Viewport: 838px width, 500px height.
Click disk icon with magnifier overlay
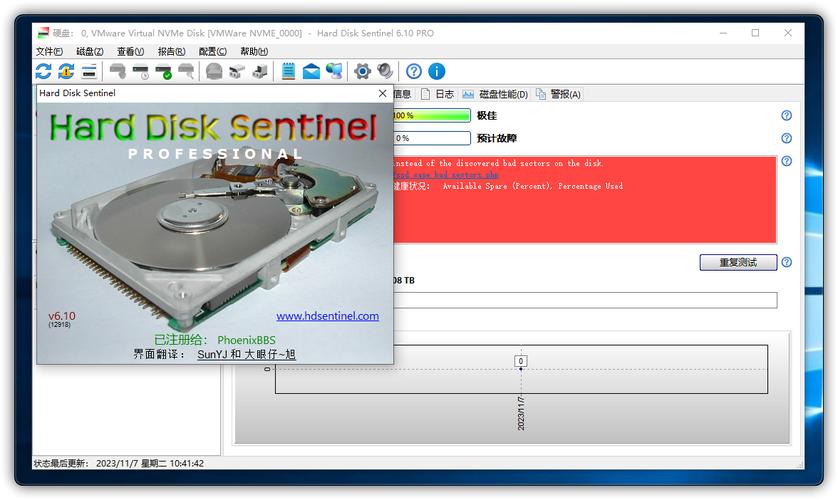tap(186, 71)
